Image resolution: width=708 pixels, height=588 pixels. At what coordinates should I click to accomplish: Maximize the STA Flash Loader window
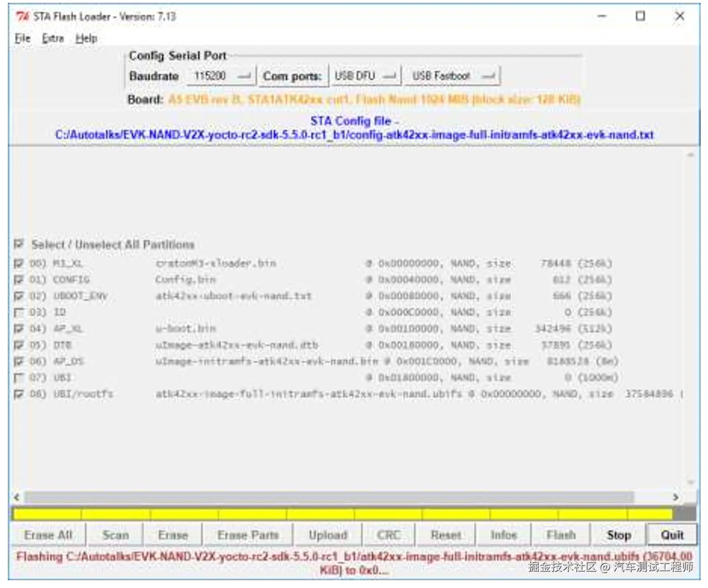coord(641,16)
